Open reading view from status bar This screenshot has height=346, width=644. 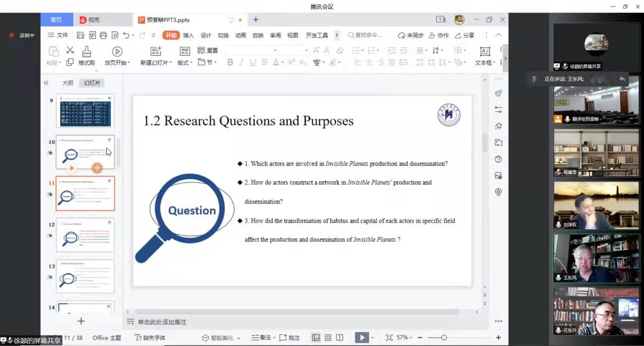[x=340, y=337]
